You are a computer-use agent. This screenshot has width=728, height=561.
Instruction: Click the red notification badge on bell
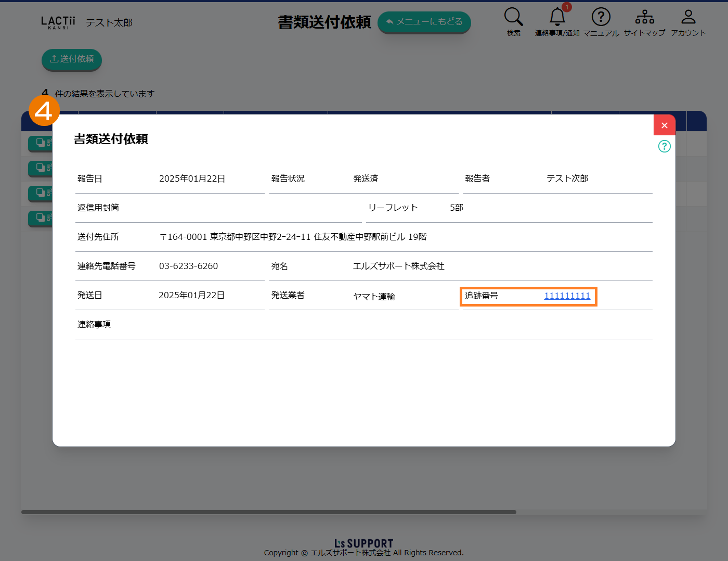pos(567,7)
